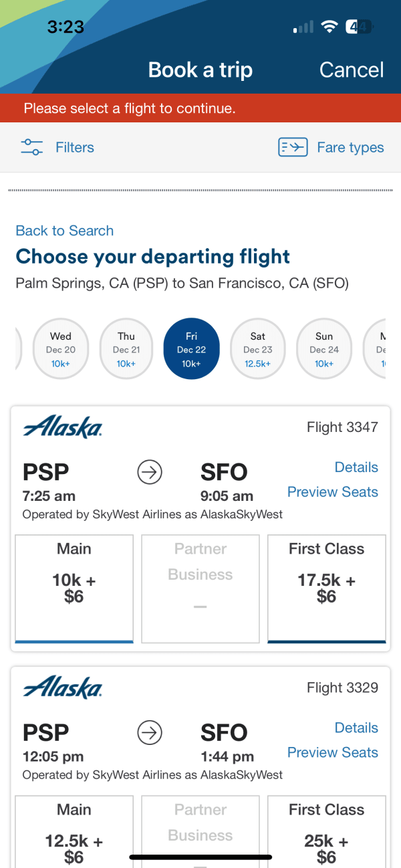Tap Alaska logo on Flight 3329 card
Image resolution: width=401 pixels, height=868 pixels.
pos(62,687)
